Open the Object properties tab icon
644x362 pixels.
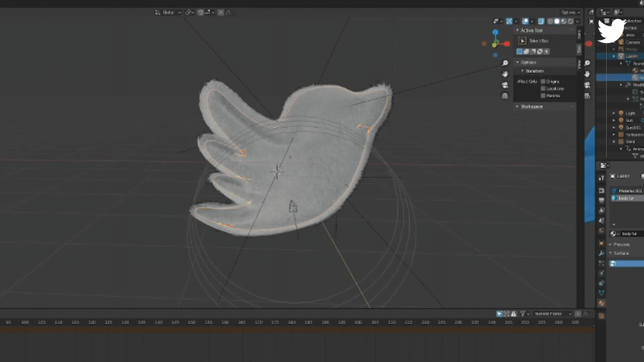tap(601, 243)
